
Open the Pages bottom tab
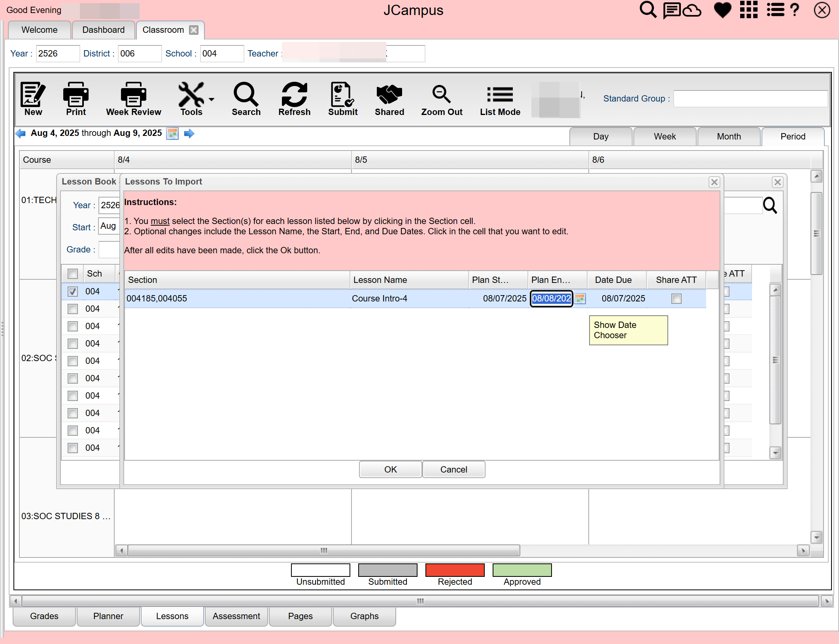click(x=300, y=616)
